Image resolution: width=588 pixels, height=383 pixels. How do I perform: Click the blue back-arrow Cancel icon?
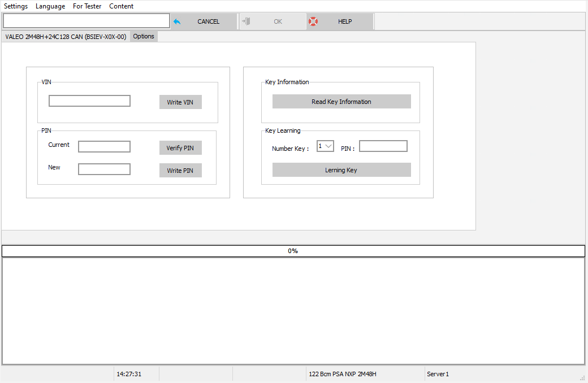pos(178,21)
